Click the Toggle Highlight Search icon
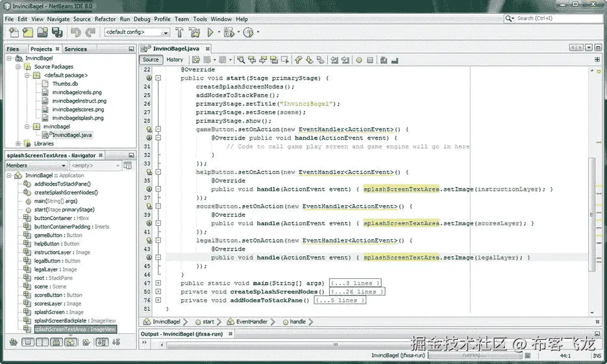 (x=274, y=60)
